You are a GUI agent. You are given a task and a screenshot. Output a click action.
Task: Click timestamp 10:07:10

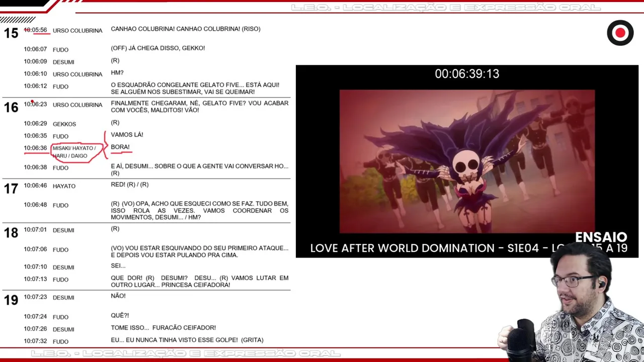click(35, 266)
